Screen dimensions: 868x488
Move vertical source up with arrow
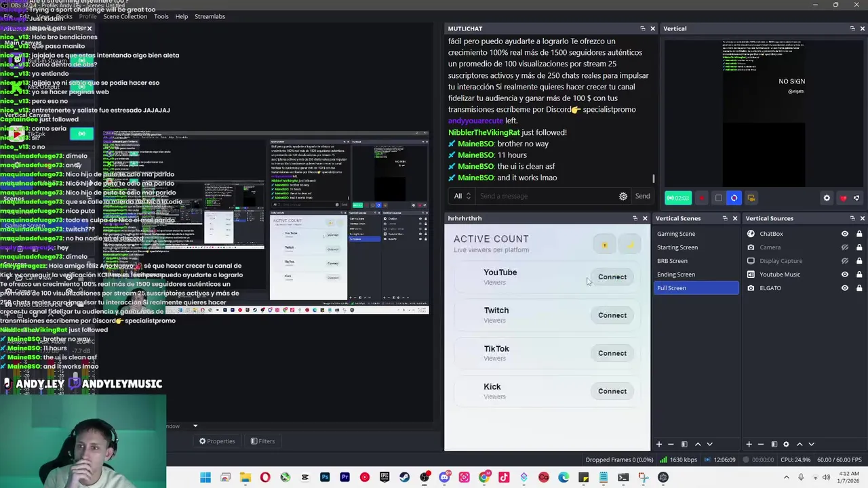point(800,444)
